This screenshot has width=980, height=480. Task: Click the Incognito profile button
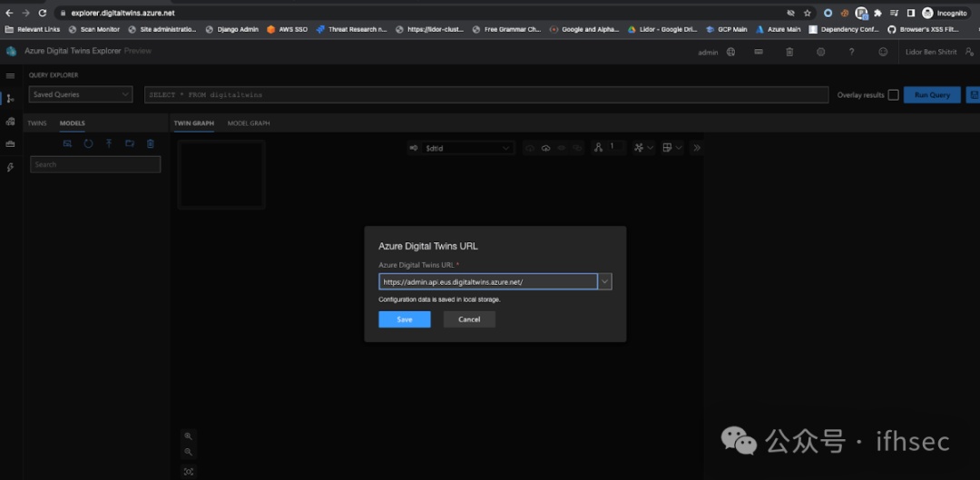pos(946,13)
